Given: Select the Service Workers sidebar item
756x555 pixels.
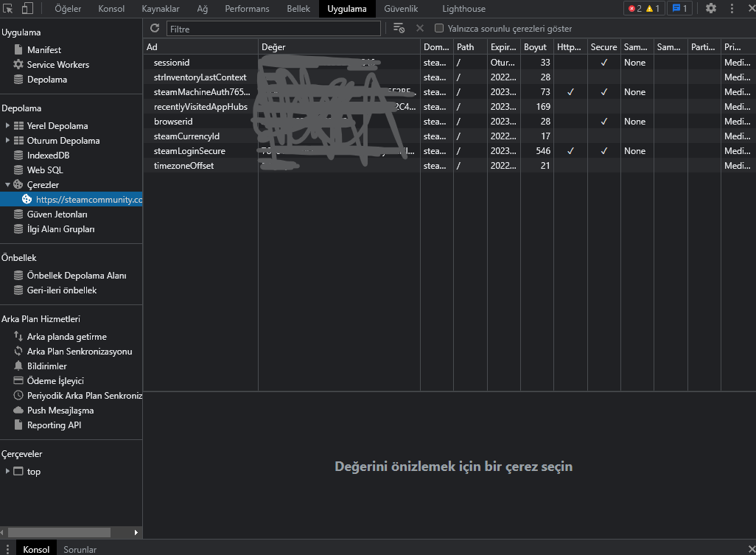Looking at the screenshot, I should (x=57, y=65).
